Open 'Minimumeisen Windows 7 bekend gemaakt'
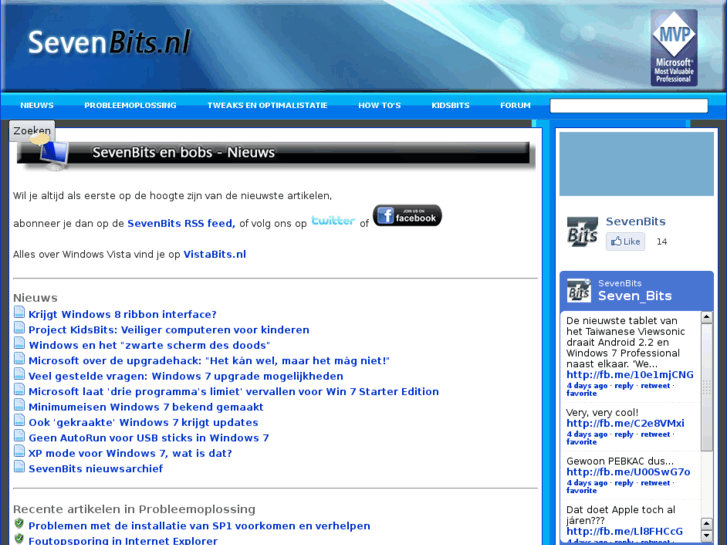The image size is (727, 545). pos(146,407)
